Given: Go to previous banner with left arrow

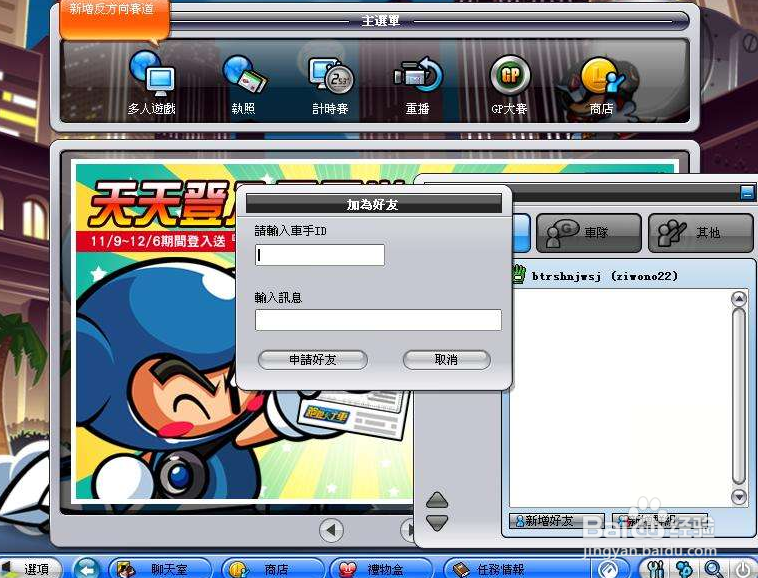Looking at the screenshot, I should [331, 530].
